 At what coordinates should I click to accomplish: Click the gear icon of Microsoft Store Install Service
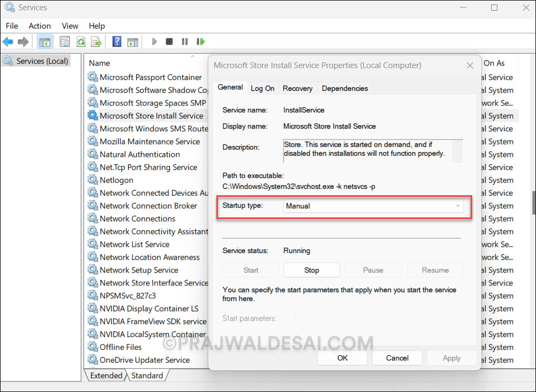click(92, 116)
